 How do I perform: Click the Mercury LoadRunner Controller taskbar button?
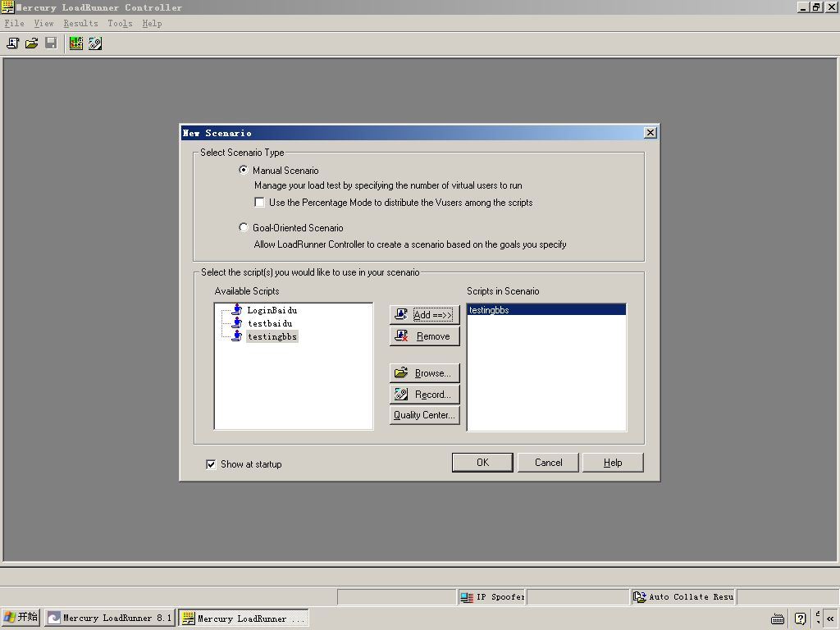click(244, 619)
